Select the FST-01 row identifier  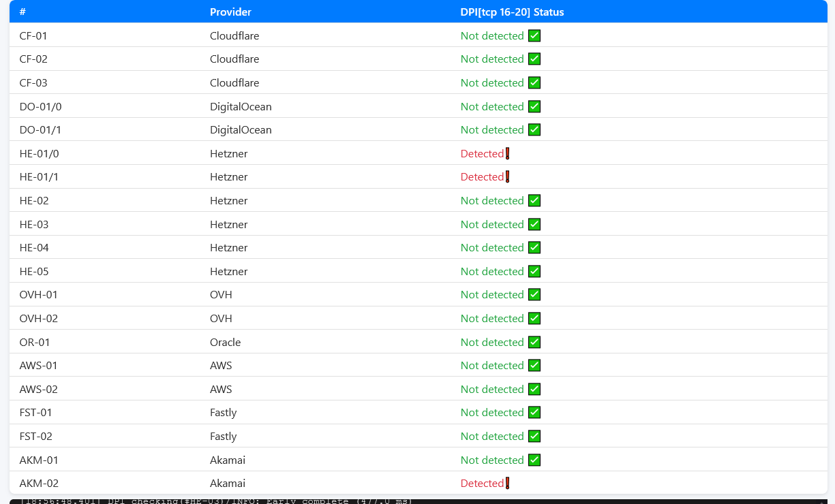point(35,413)
